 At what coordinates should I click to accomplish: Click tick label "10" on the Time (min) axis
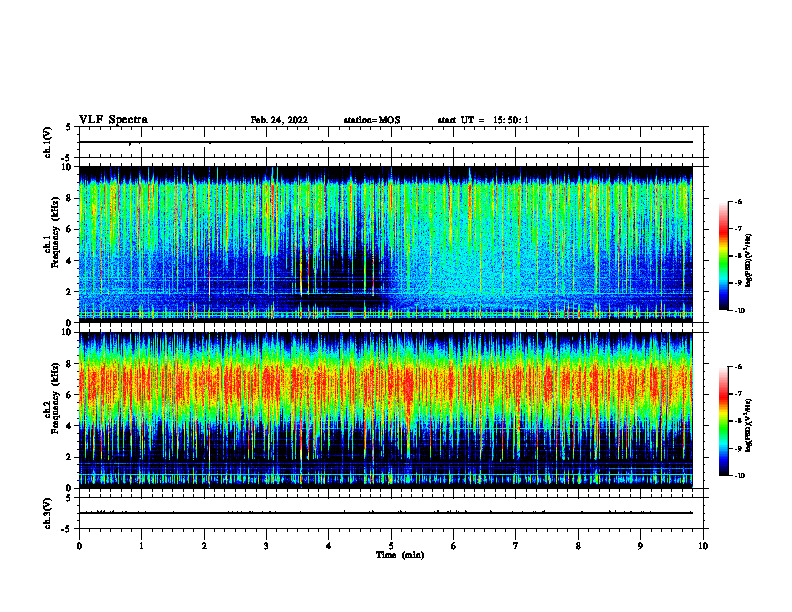pos(703,546)
